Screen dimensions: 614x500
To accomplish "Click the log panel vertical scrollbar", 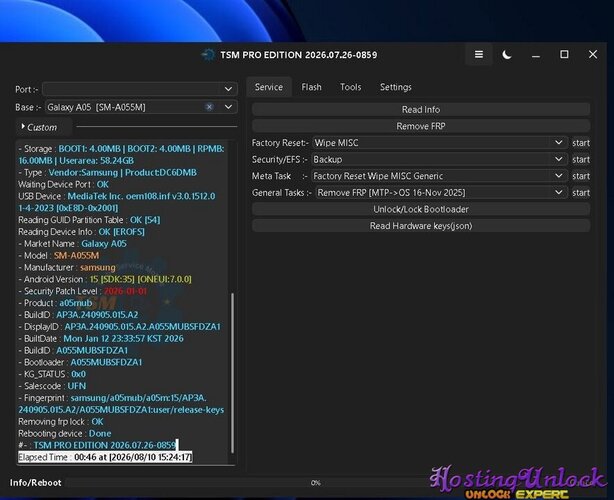I will pyautogui.click(x=232, y=372).
